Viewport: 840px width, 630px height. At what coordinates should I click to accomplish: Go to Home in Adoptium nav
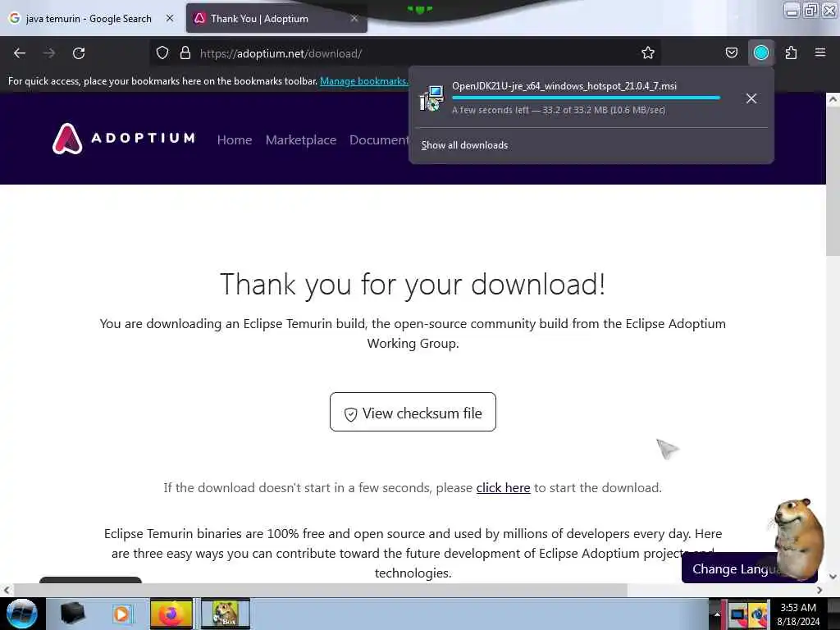(x=235, y=139)
